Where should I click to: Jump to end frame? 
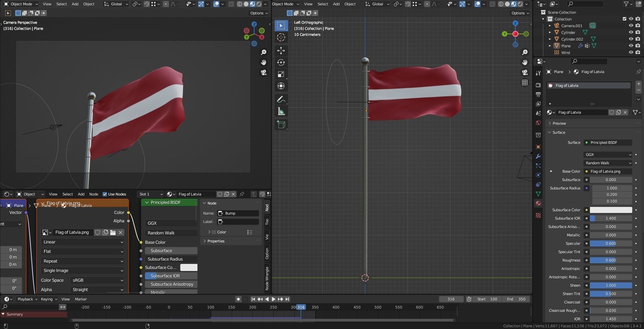(x=287, y=299)
